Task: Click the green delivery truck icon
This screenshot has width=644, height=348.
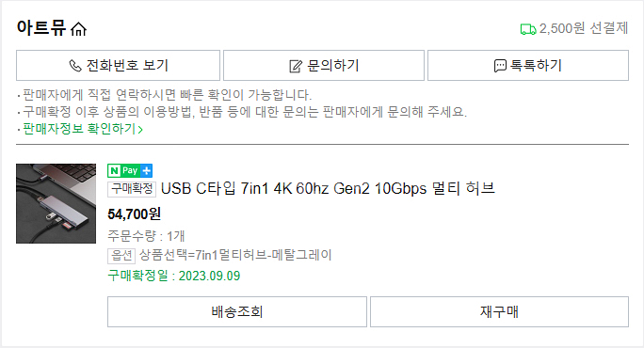Action: 528,29
